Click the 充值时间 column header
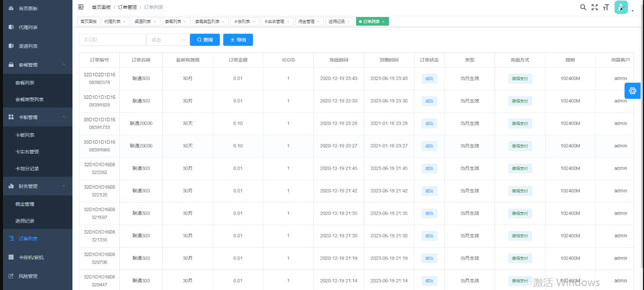 339,60
